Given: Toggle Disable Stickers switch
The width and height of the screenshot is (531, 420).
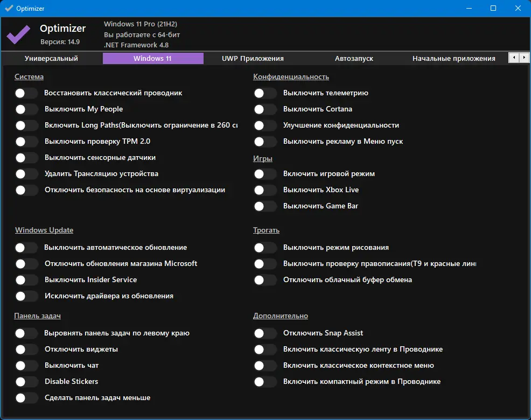Looking at the screenshot, I should [26, 382].
